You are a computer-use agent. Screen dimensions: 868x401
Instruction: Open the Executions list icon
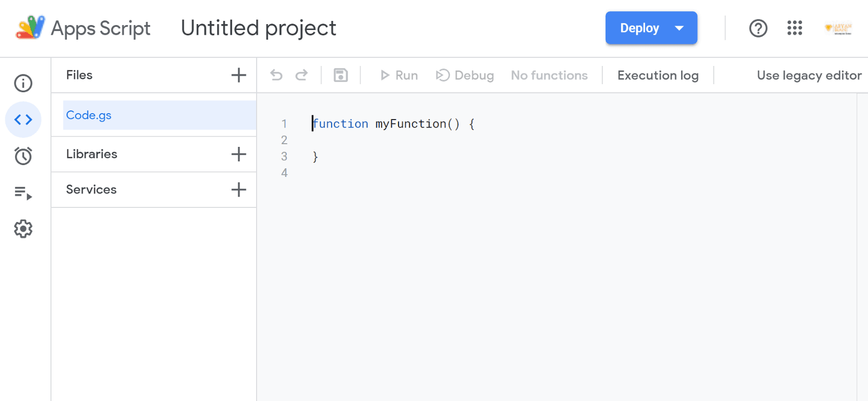(23, 192)
